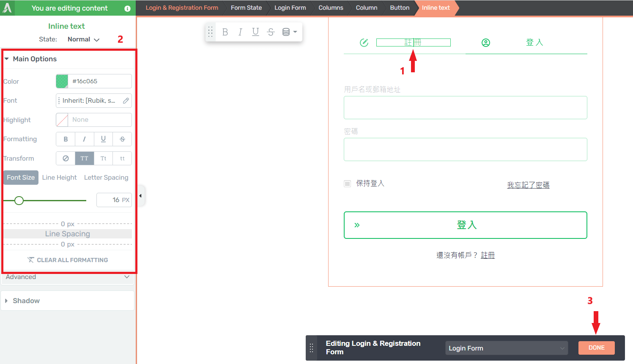Click the Form State breadcrumb
Screen dimensions: 633x364
[246, 8]
